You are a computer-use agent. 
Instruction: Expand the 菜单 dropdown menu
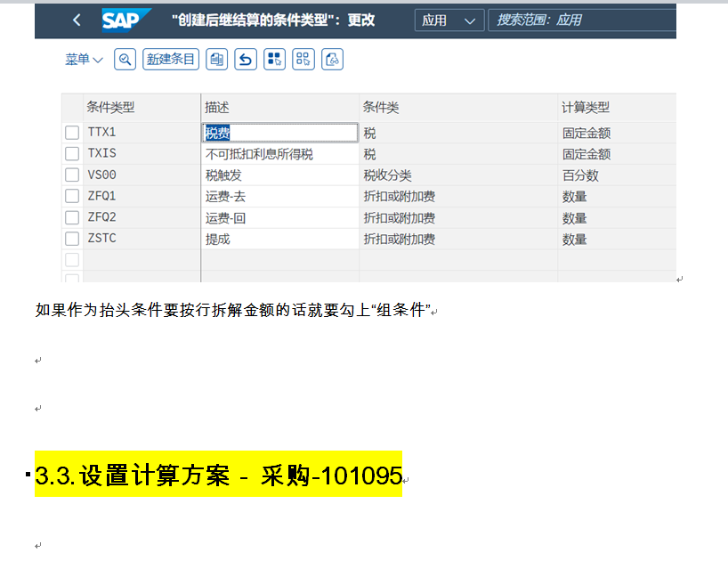84,60
